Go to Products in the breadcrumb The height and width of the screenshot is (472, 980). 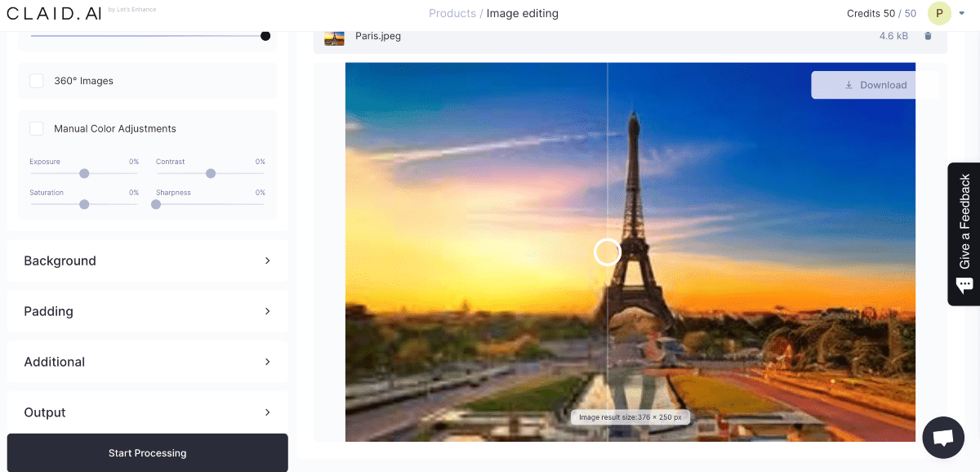(x=452, y=13)
